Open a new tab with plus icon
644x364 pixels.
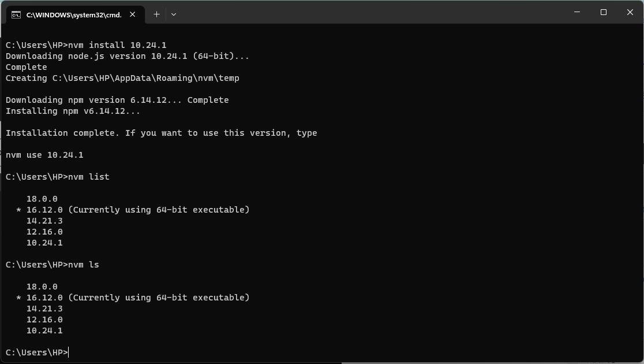(x=156, y=14)
